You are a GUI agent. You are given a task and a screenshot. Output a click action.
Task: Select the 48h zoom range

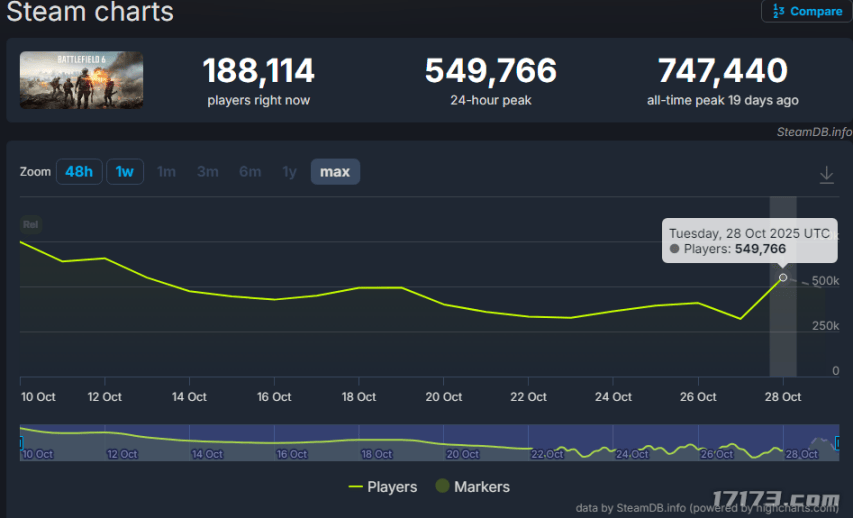pos(79,172)
